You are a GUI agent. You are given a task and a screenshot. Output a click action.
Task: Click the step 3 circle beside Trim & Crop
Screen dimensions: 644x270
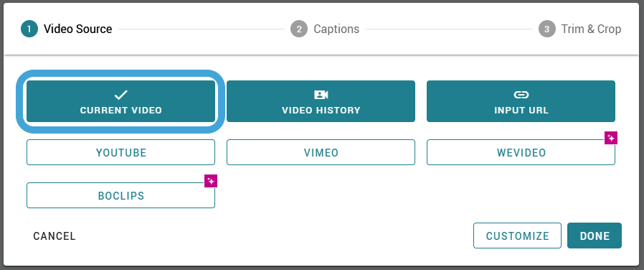(x=547, y=29)
